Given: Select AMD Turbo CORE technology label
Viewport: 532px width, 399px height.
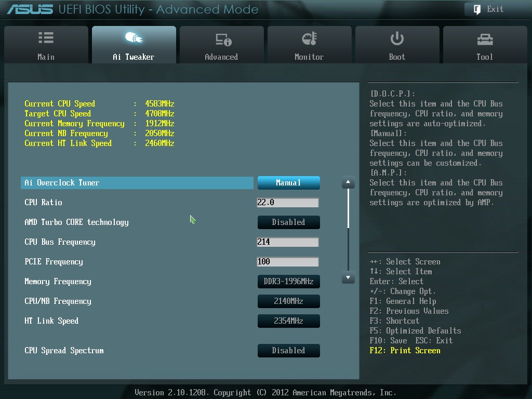Looking at the screenshot, I should point(77,222).
